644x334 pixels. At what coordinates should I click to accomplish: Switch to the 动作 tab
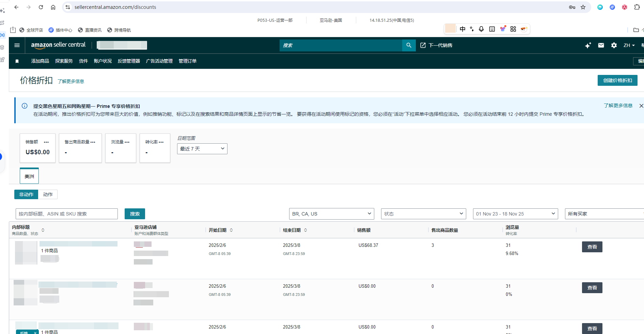pos(48,194)
